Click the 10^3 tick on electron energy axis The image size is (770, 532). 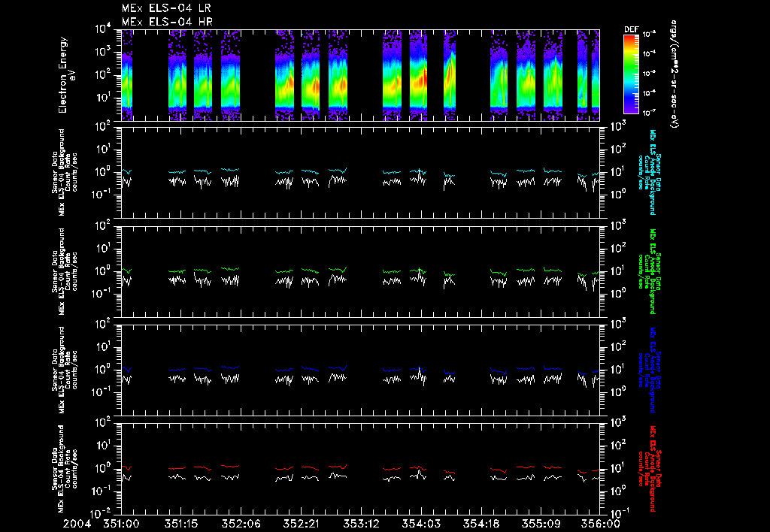[x=103, y=52]
